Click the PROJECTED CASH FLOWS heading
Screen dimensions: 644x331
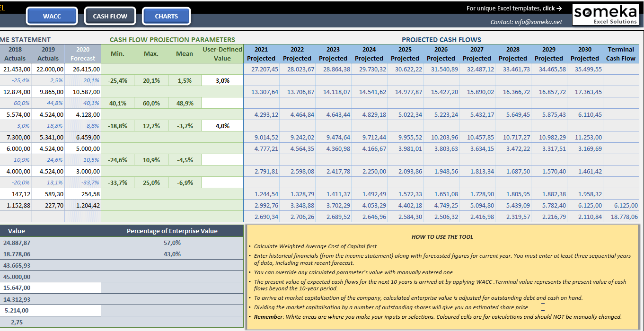(x=441, y=40)
